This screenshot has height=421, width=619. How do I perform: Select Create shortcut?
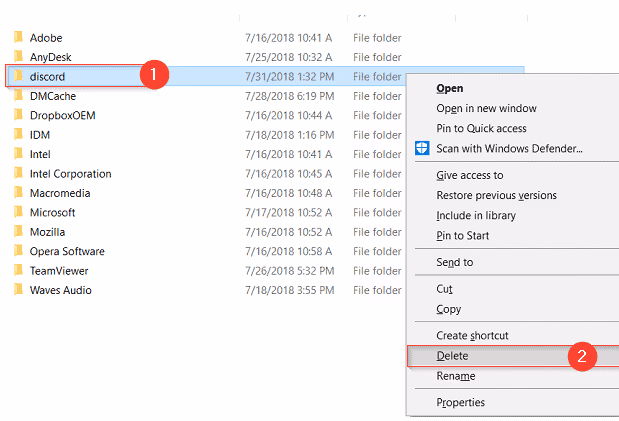tap(472, 335)
